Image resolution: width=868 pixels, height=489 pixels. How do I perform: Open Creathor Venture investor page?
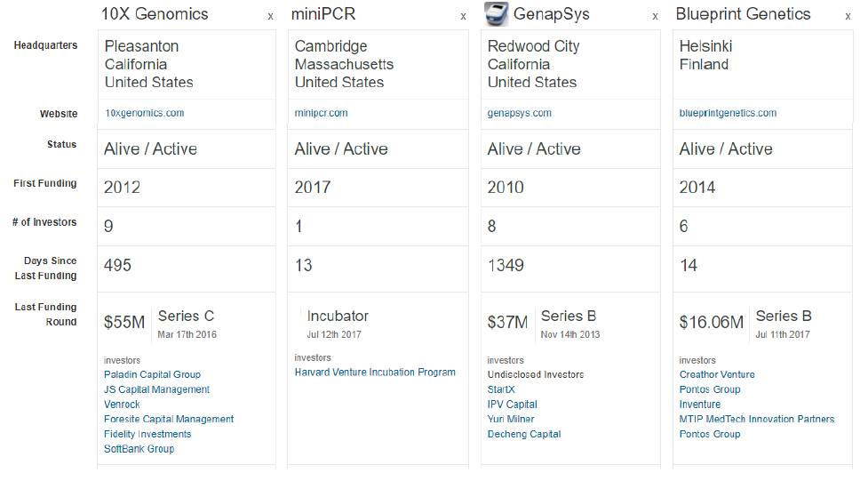(717, 374)
